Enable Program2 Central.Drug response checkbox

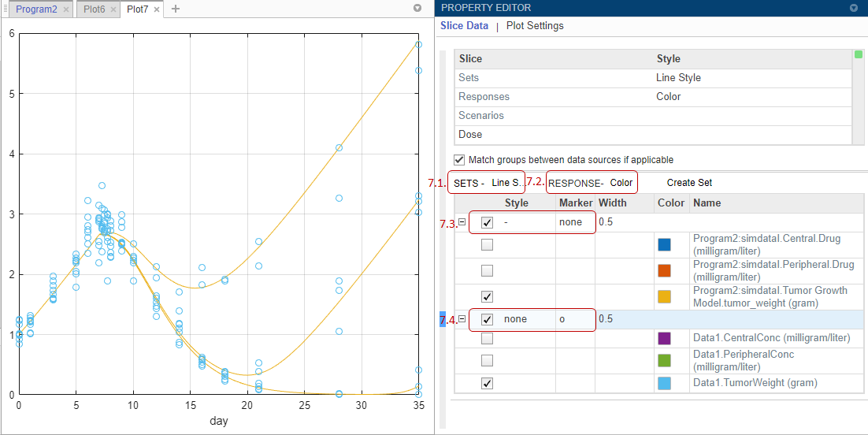(487, 245)
